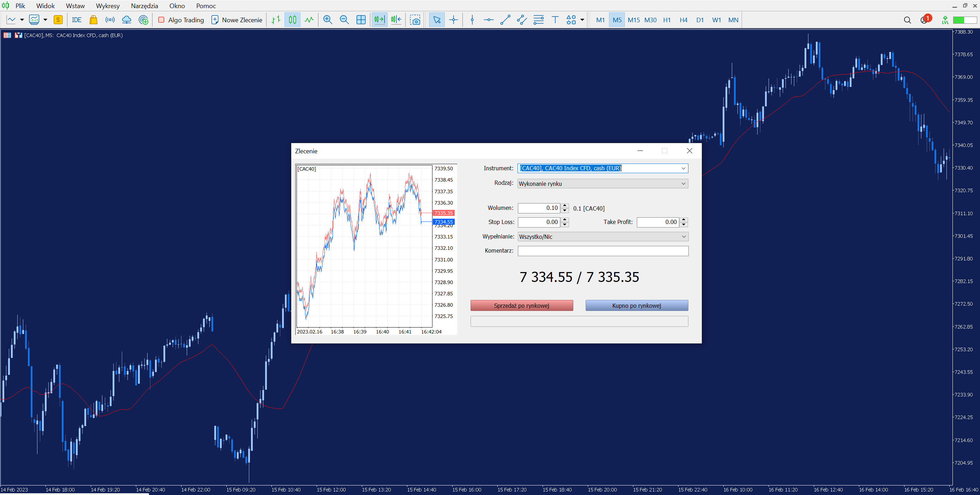Increase Take Profit with up arrow
The height and width of the screenshot is (495, 980).
pyautogui.click(x=684, y=220)
